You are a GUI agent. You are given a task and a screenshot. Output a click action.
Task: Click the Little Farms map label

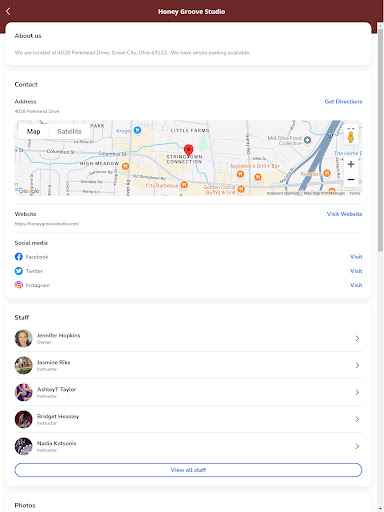tap(190, 130)
